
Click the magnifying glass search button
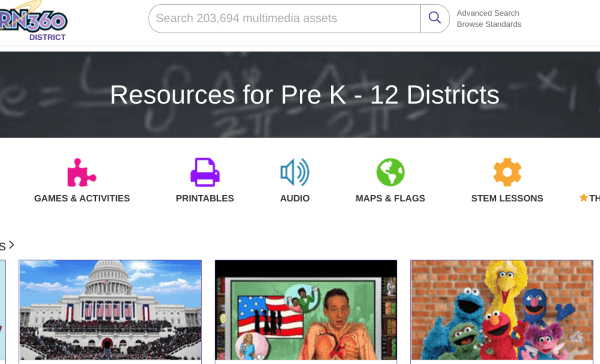[435, 18]
